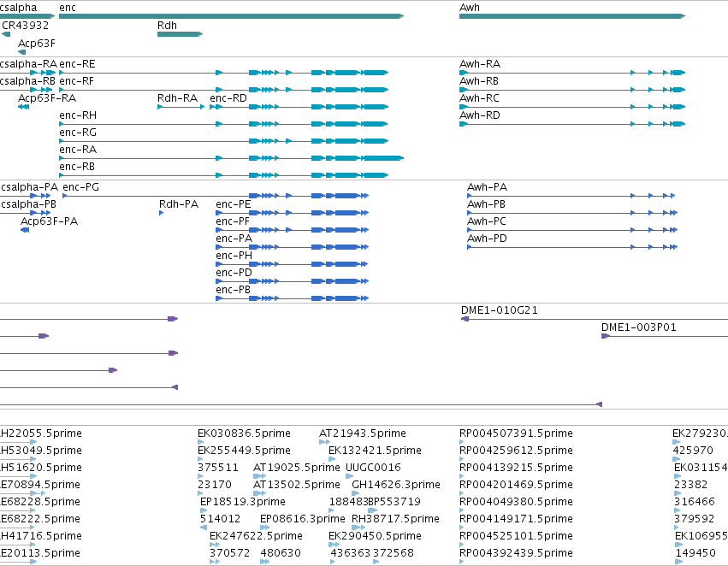Click EST label EK255449.5prime
This screenshot has height=566, width=728.
point(244,451)
